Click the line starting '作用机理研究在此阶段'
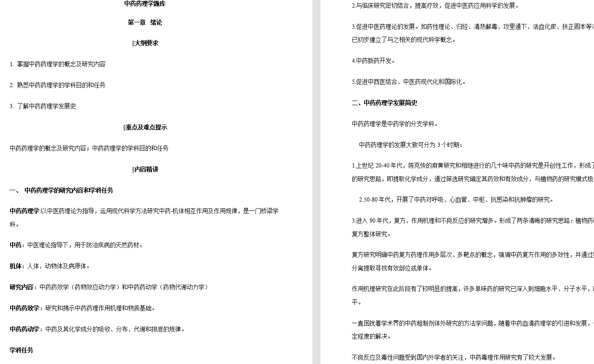The height and width of the screenshot is (364, 594). pos(473,289)
